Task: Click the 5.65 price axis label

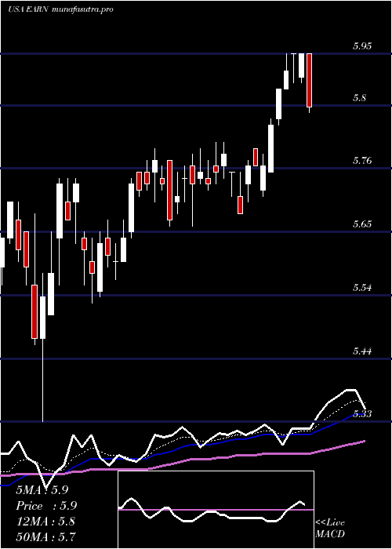Action: [362, 224]
